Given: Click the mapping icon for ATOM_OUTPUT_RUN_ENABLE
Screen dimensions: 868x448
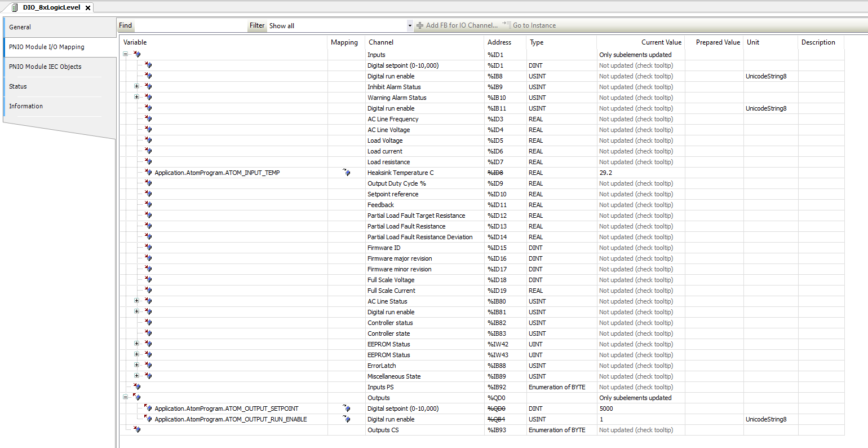Looking at the screenshot, I should coord(347,419).
